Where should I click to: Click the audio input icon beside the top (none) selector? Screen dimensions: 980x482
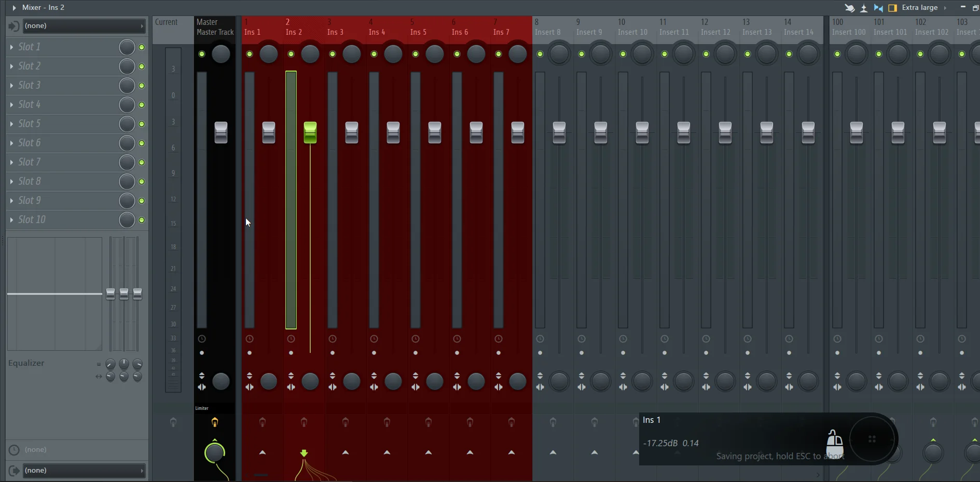coord(14,26)
